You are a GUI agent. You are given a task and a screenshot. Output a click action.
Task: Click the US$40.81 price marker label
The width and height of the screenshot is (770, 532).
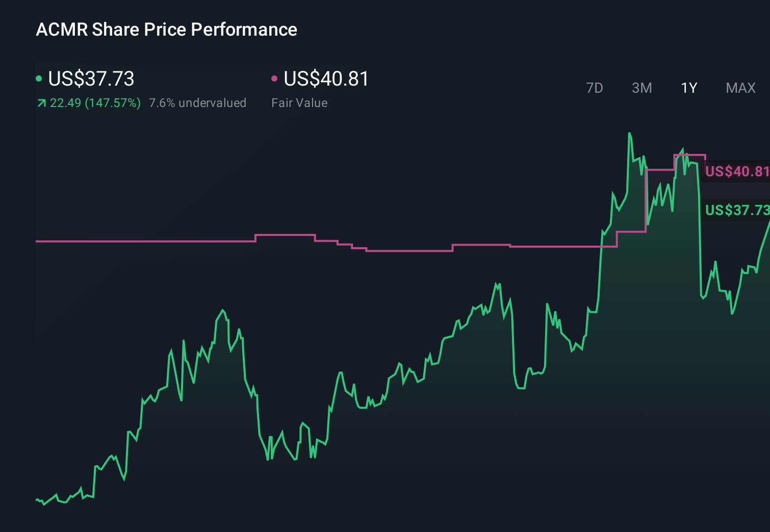[x=737, y=172]
